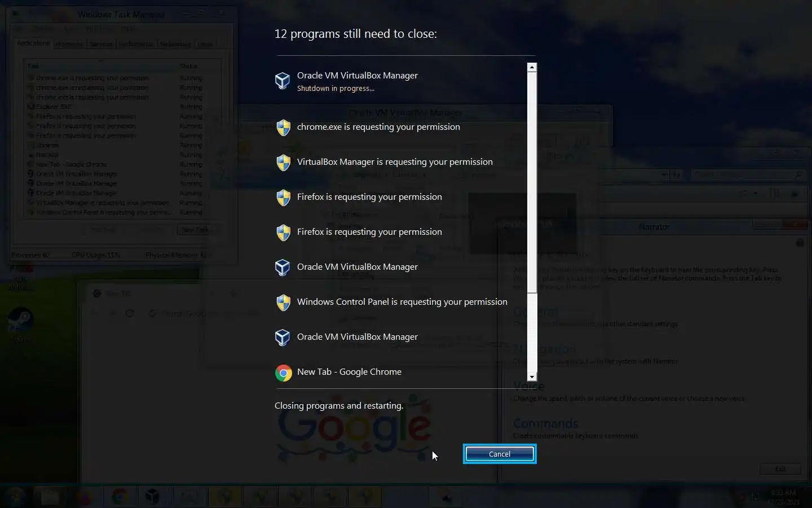Image resolution: width=812 pixels, height=508 pixels.
Task: Click '12 programs still need to close' heading
Action: [x=355, y=34]
